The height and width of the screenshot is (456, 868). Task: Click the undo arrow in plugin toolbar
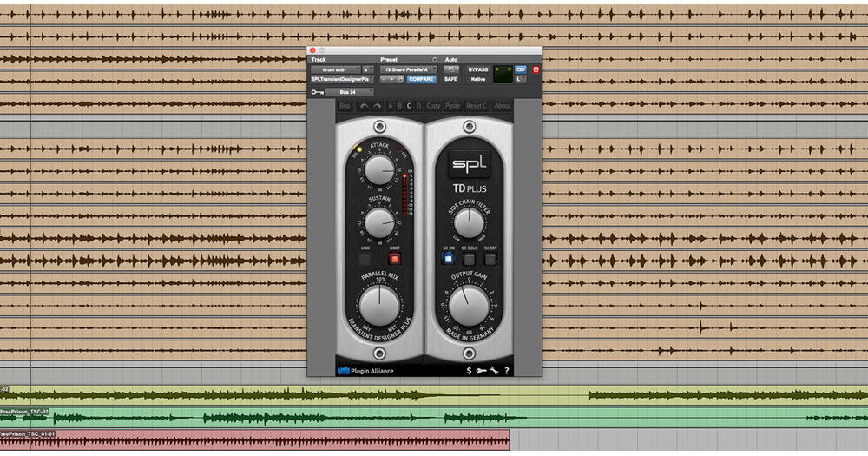pos(364,106)
